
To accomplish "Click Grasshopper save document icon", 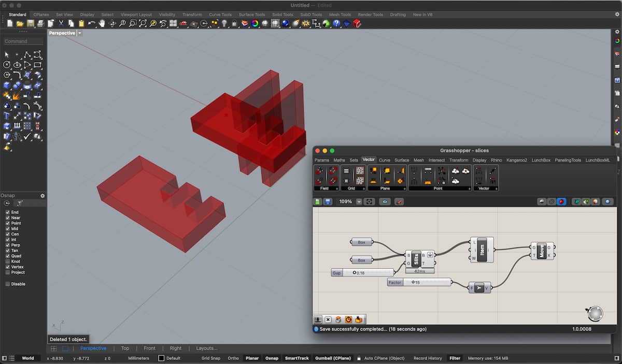I will (328, 201).
